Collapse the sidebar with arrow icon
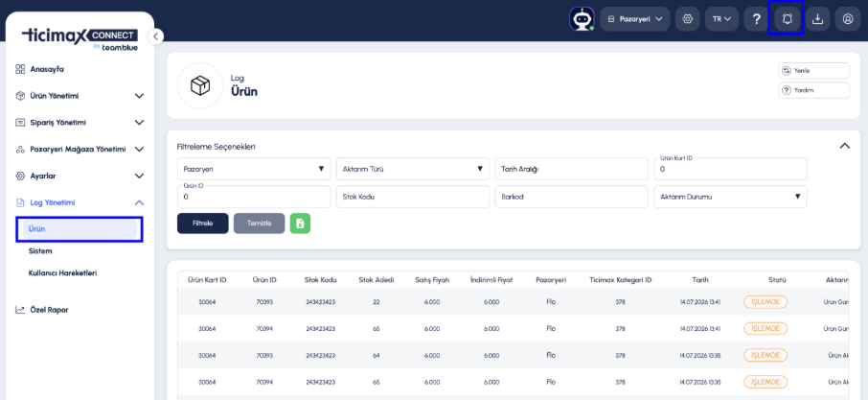This screenshot has width=868, height=400. tap(156, 36)
